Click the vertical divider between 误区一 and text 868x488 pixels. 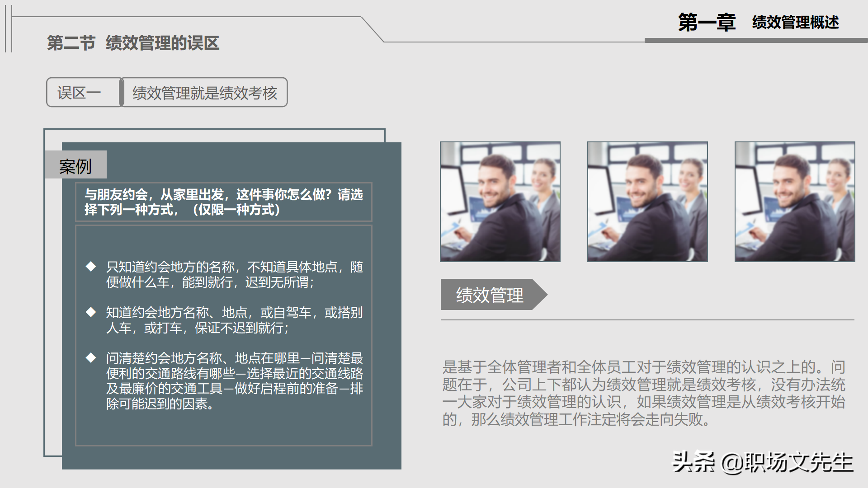click(121, 93)
